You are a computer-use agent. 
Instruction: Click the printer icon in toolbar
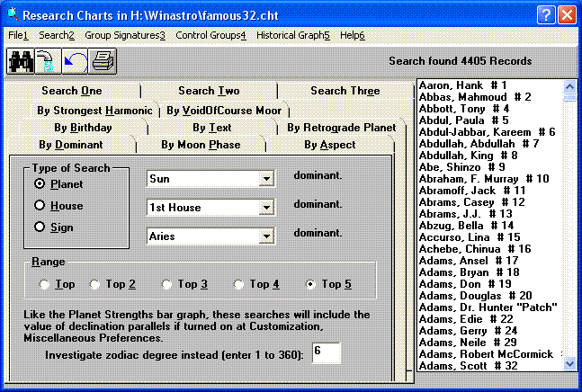(103, 61)
